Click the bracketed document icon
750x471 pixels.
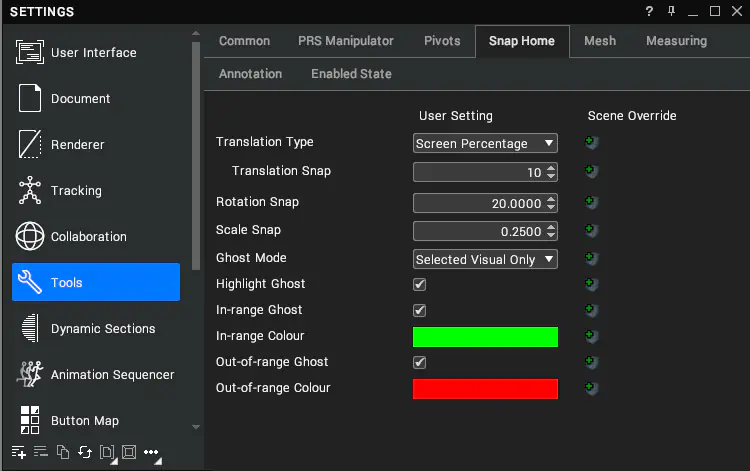107,452
